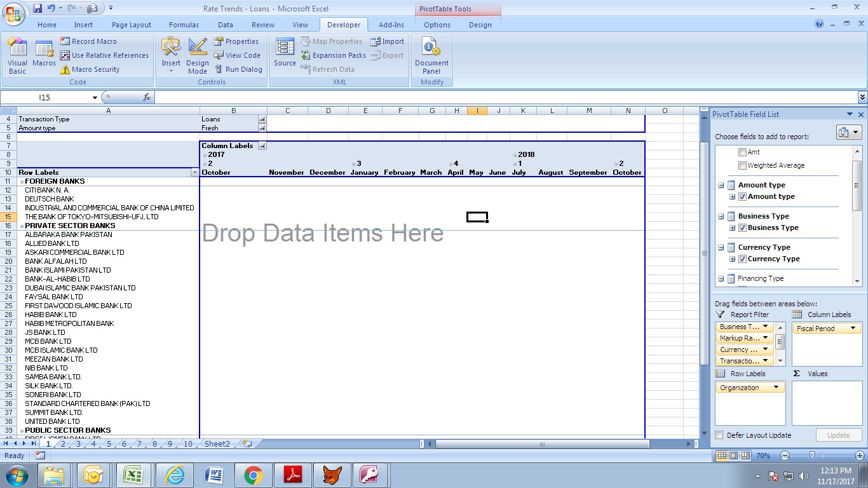
Task: Click the formula bar input
Action: (505, 97)
